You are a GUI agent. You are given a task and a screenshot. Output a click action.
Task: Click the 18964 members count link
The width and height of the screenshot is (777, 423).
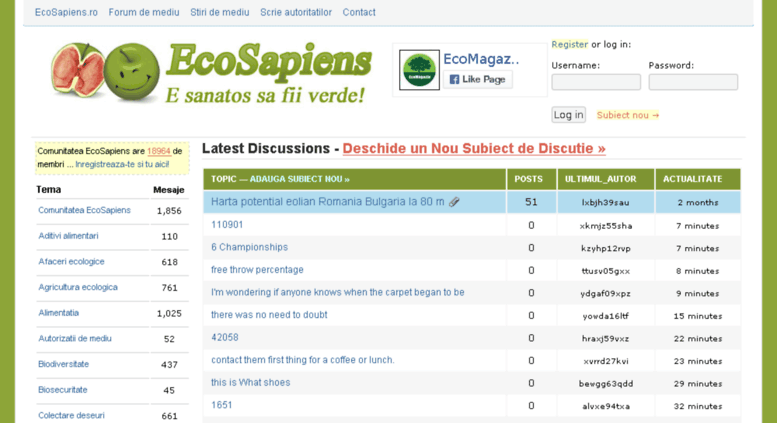[159, 151]
